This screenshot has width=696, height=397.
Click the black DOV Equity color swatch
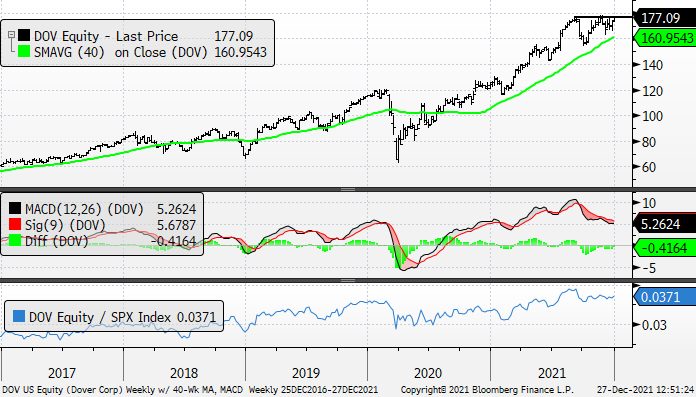[24, 36]
